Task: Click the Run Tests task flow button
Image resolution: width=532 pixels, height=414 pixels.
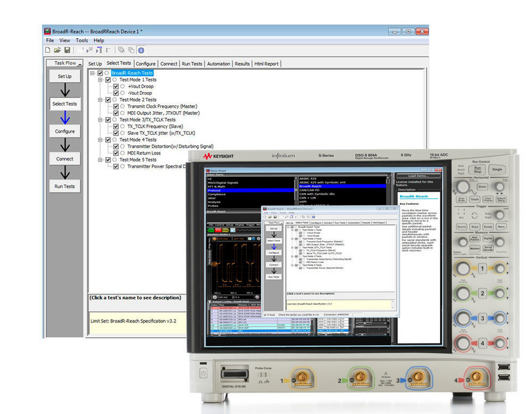Action: (x=64, y=186)
